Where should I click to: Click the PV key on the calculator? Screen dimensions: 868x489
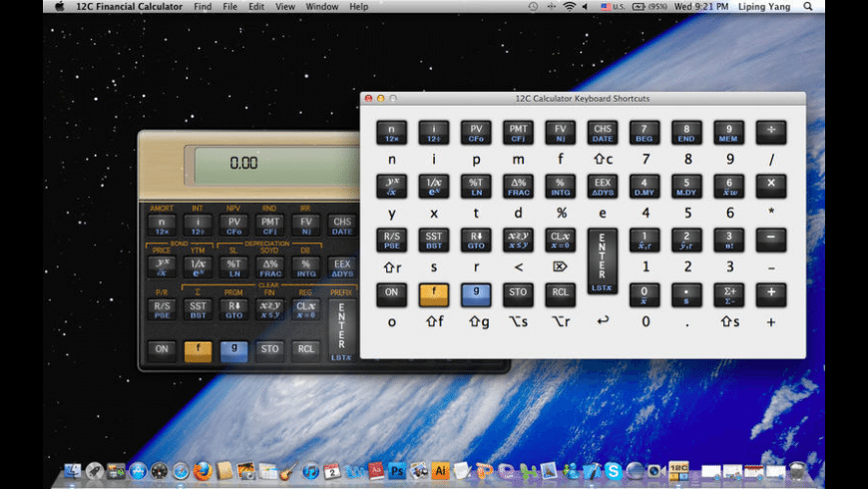[x=233, y=226]
